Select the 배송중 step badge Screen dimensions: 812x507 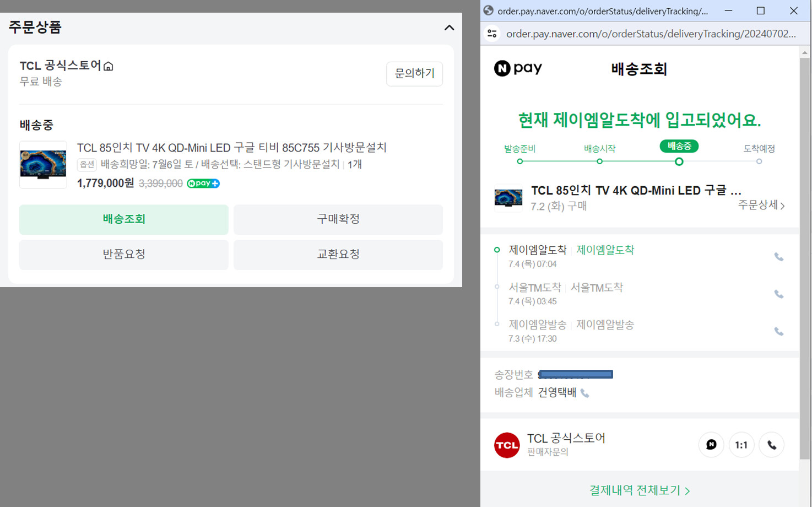(679, 146)
